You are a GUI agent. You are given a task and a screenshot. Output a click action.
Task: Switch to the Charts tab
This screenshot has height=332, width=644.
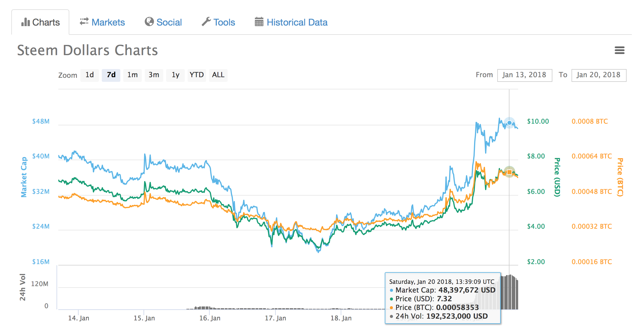40,22
